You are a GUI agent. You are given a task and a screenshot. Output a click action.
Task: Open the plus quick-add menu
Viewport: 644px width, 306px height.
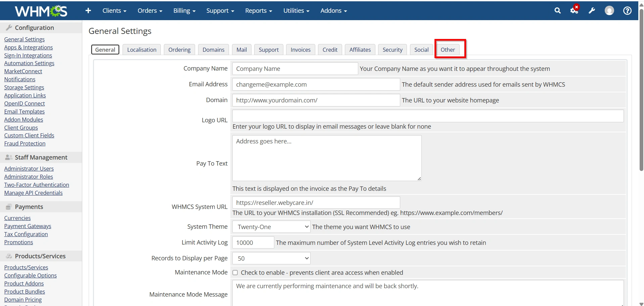click(88, 11)
